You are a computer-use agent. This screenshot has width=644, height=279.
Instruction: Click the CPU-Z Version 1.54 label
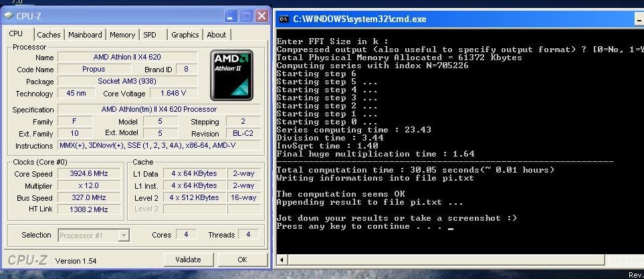[76, 261]
